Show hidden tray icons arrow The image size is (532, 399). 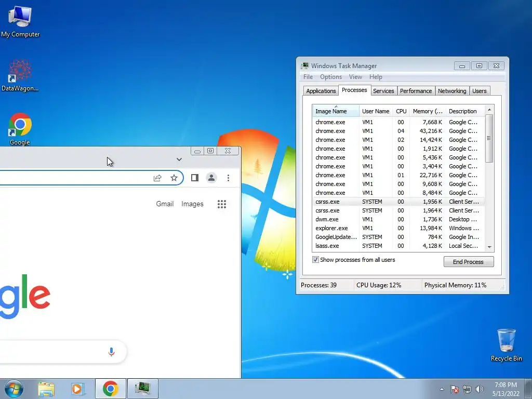(x=442, y=389)
